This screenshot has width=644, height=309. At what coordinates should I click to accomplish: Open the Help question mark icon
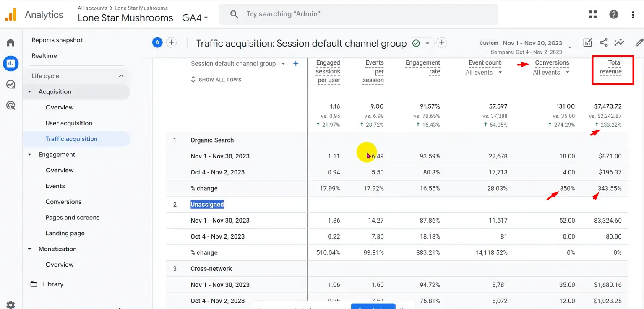coord(613,15)
